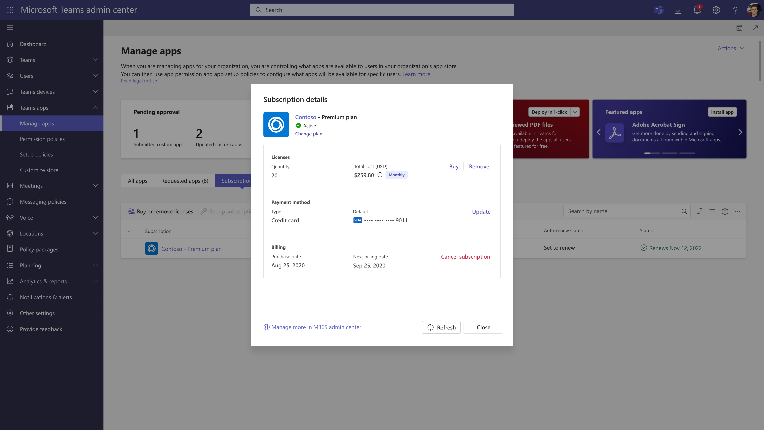This screenshot has height=430, width=764.
Task: Go to next featured app with right arrow
Action: 740,132
